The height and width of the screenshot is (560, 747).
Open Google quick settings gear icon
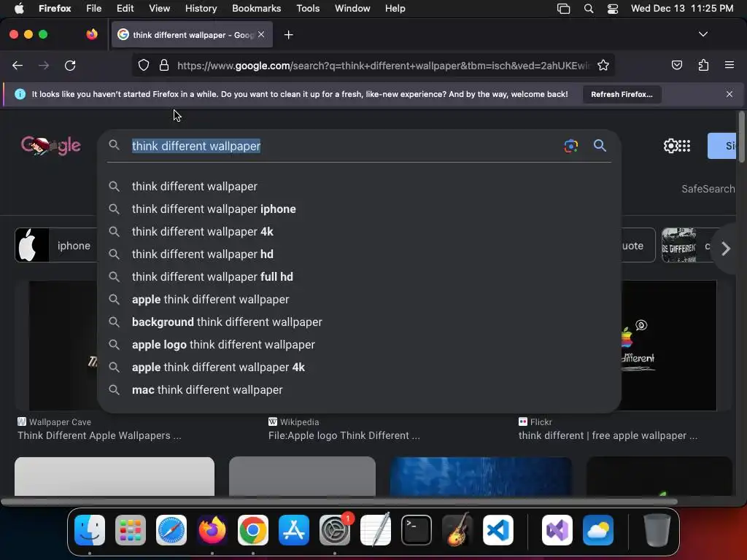pyautogui.click(x=670, y=146)
